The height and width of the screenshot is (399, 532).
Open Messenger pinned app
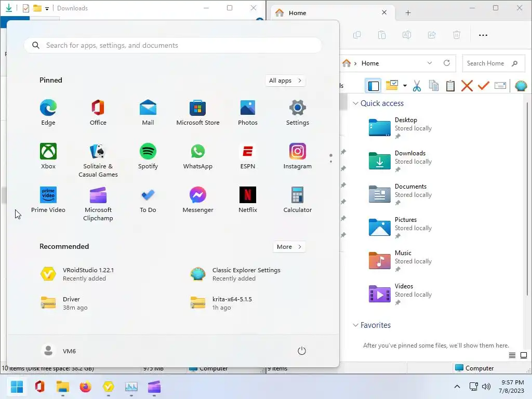click(x=198, y=200)
